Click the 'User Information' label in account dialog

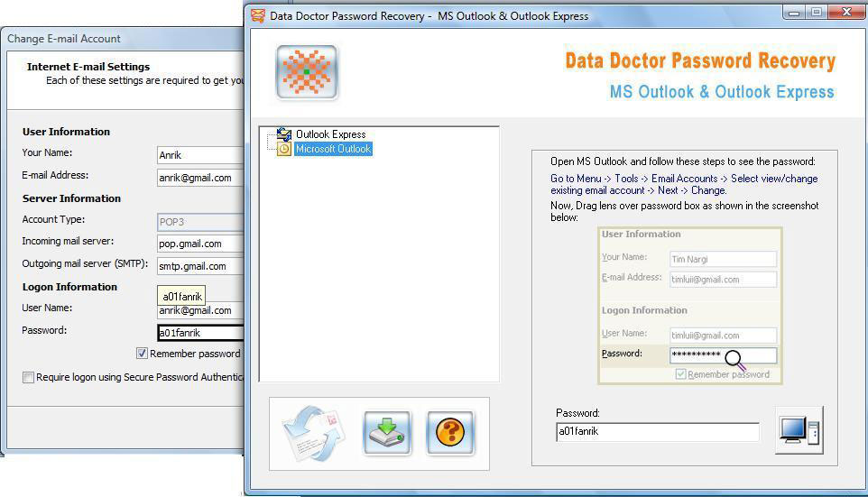(x=67, y=132)
